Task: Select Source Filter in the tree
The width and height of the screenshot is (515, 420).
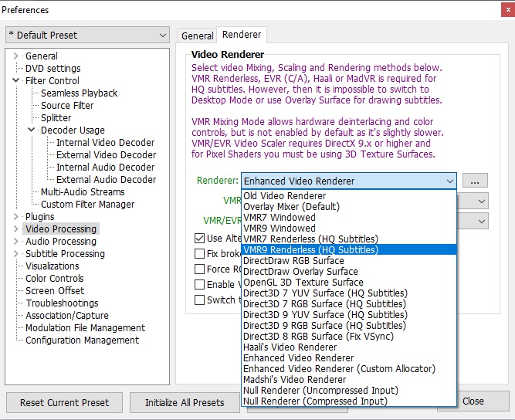Action: 67,106
